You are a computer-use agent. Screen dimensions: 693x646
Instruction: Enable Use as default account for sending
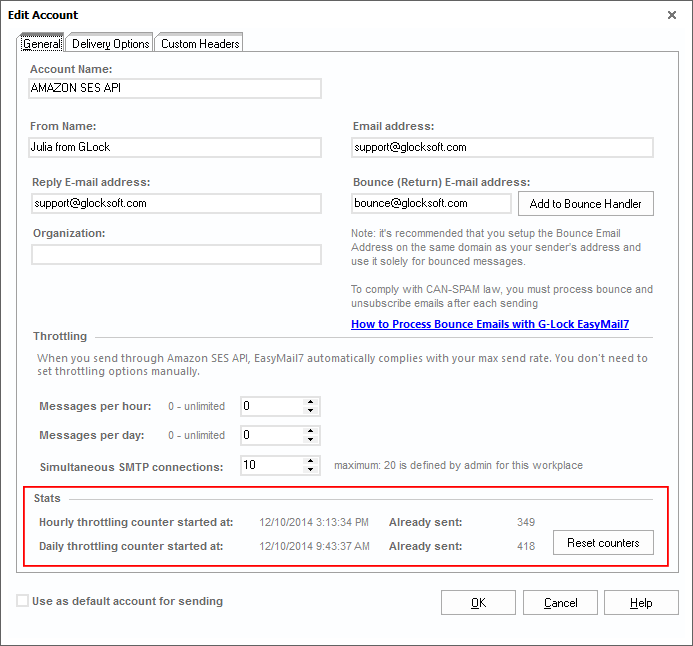click(22, 601)
